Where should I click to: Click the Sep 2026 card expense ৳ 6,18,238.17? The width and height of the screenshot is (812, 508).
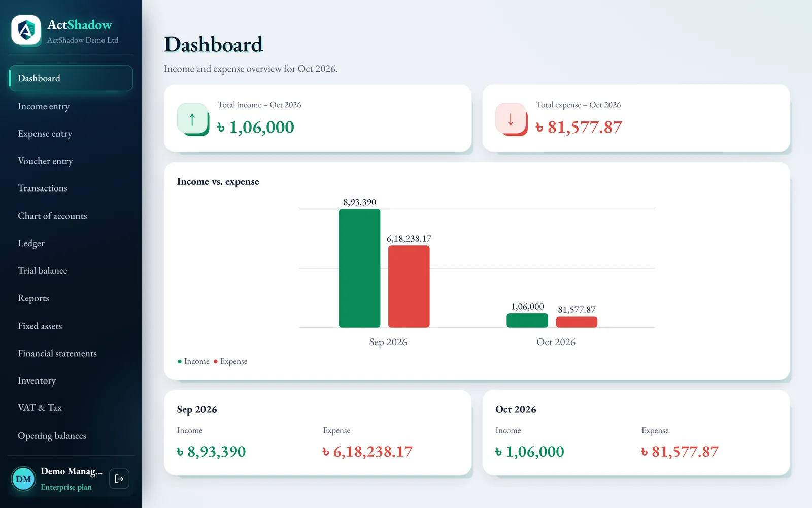coord(367,452)
